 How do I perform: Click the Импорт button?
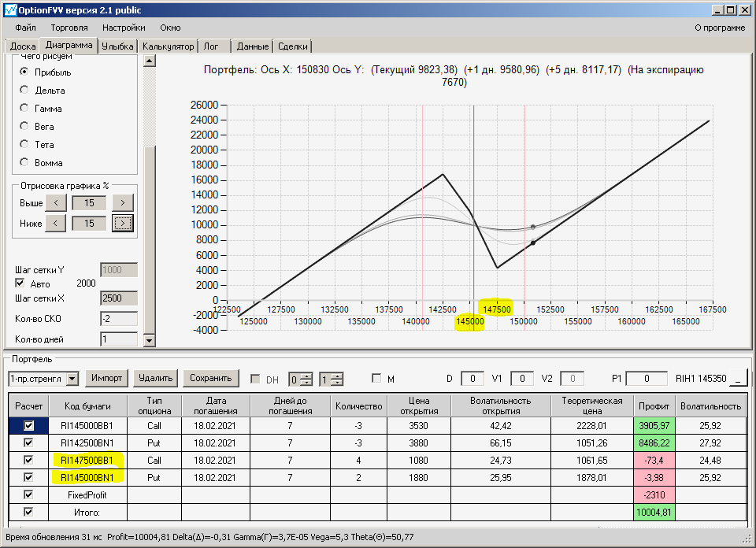click(106, 378)
